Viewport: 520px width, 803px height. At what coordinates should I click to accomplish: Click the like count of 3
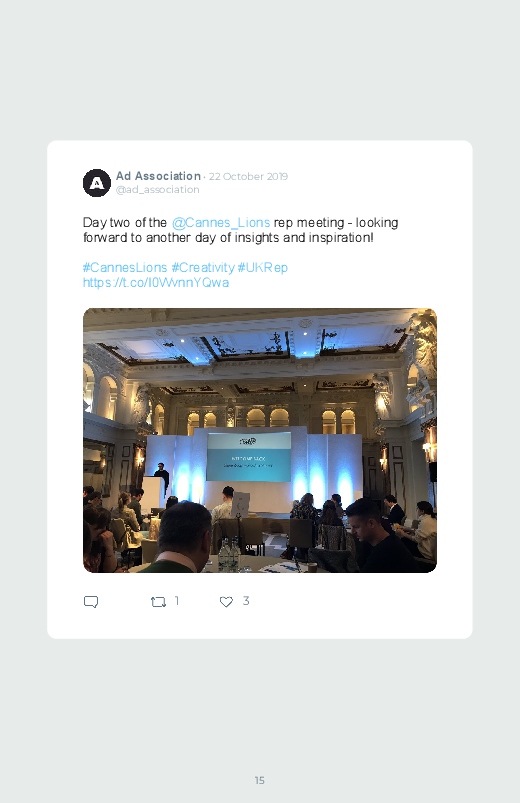[x=246, y=601]
